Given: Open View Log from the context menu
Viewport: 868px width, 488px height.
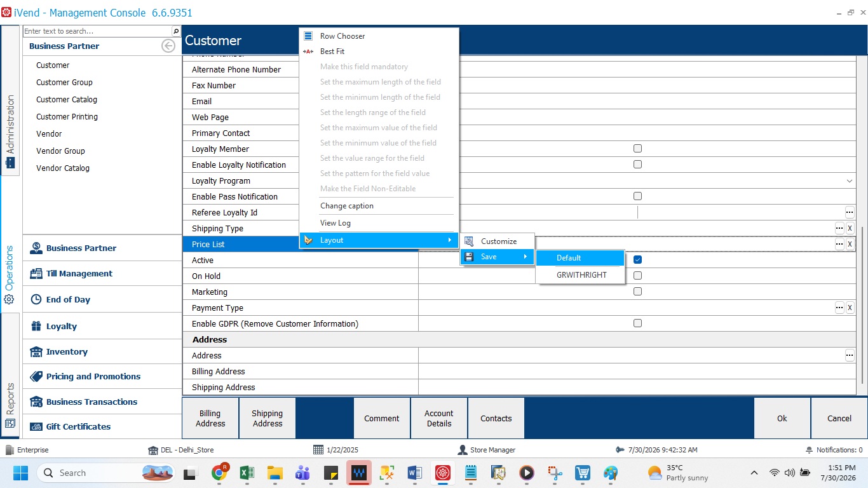Looking at the screenshot, I should (379, 223).
